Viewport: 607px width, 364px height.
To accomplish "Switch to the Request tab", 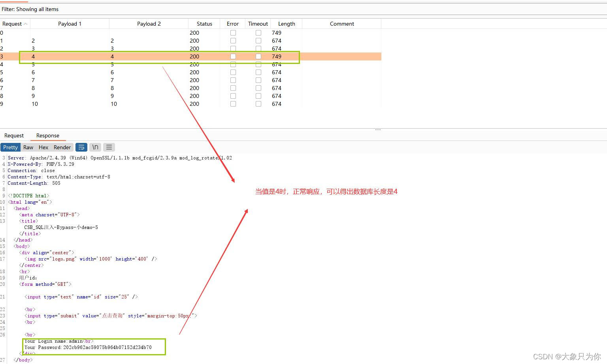I will tap(14, 135).
